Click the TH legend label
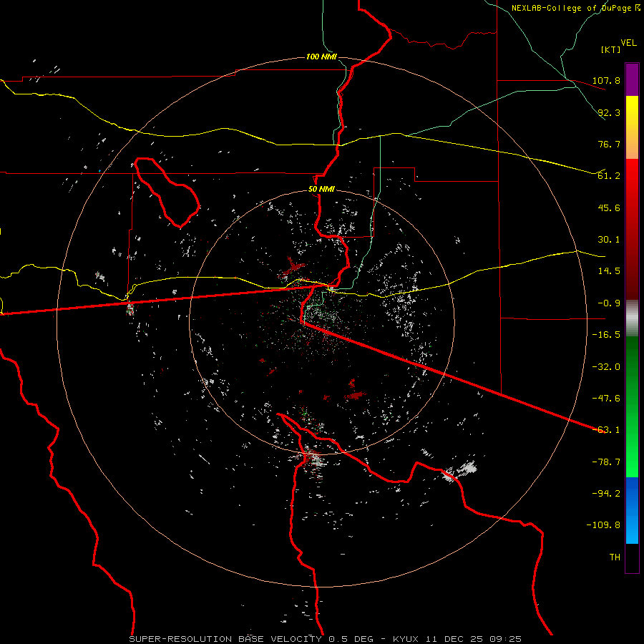 [x=615, y=557]
